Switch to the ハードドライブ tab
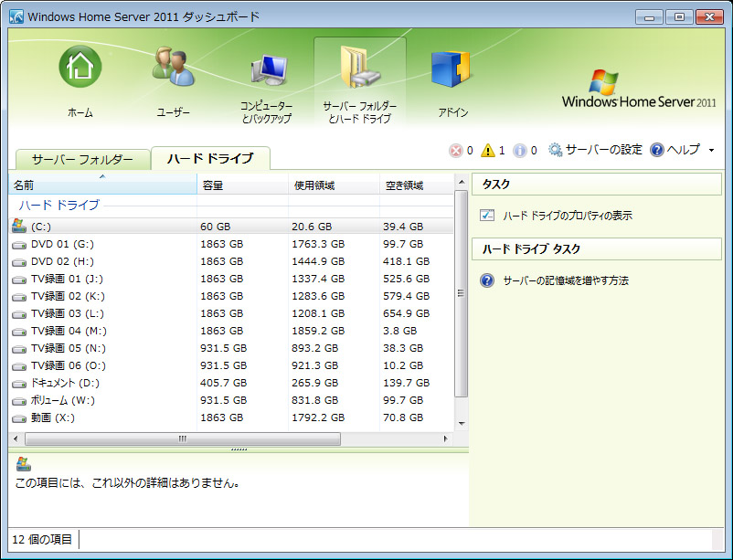This screenshot has width=733, height=560. pyautogui.click(x=210, y=158)
